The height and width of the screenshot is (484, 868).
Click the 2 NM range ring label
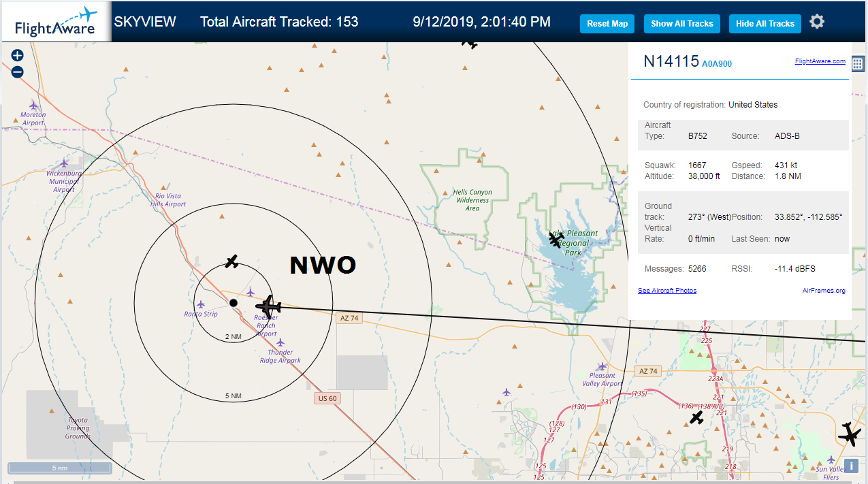(233, 337)
